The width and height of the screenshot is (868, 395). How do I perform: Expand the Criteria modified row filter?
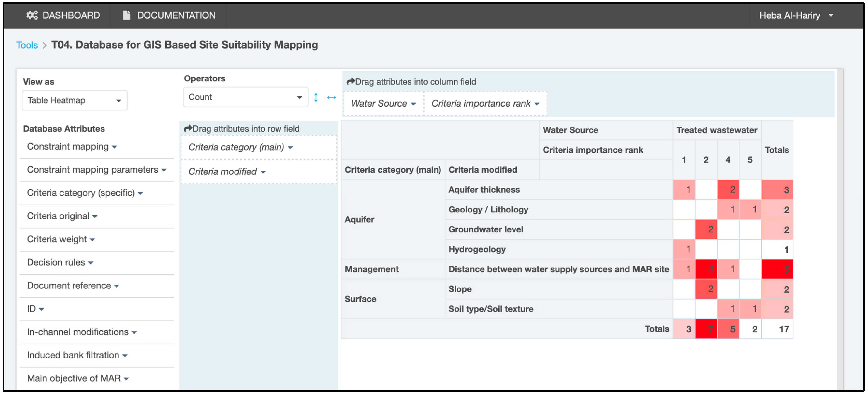[x=263, y=172]
